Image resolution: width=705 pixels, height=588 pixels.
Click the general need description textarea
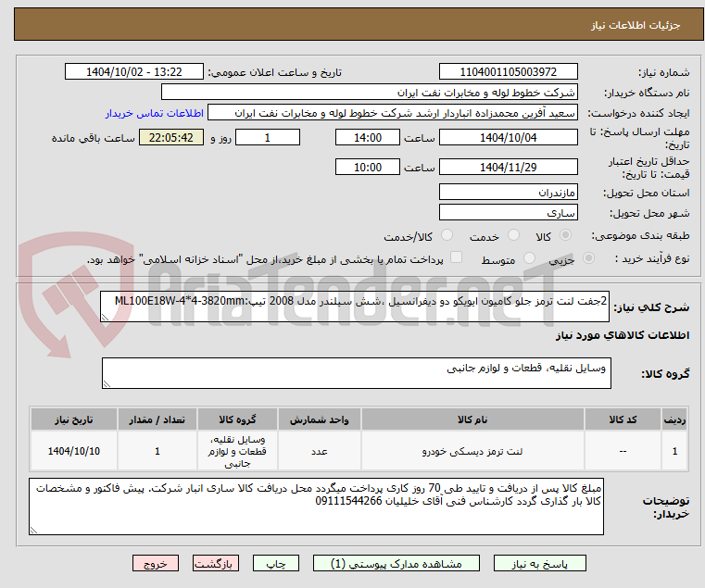point(354,307)
